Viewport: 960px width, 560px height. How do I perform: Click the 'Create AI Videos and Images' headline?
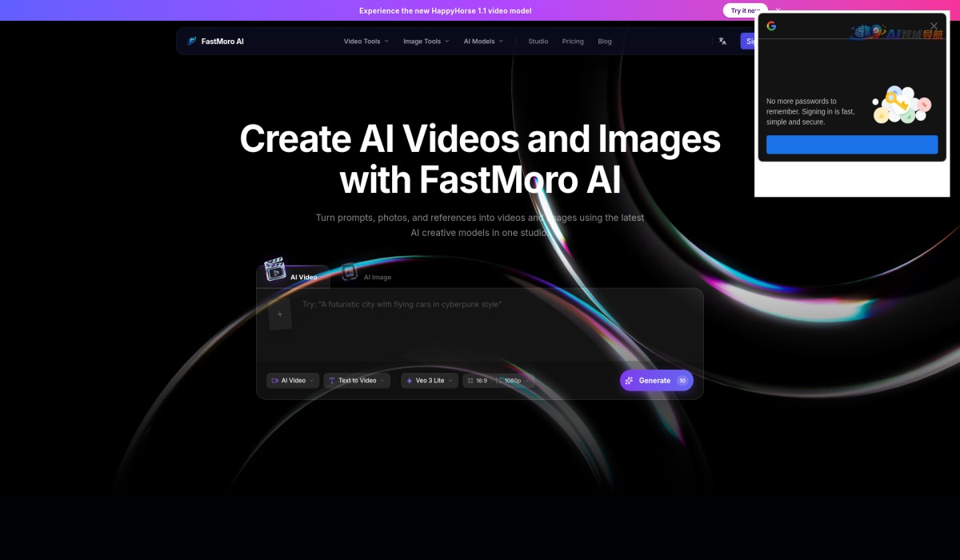point(480,138)
